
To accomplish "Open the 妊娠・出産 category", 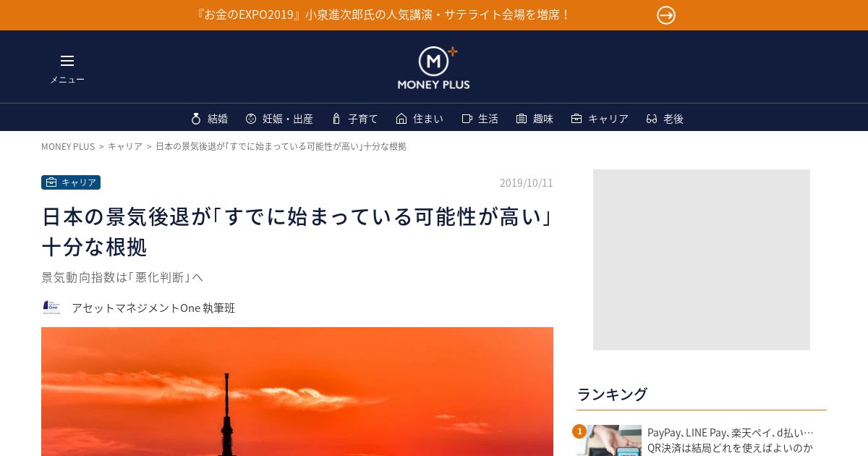I will (x=288, y=119).
